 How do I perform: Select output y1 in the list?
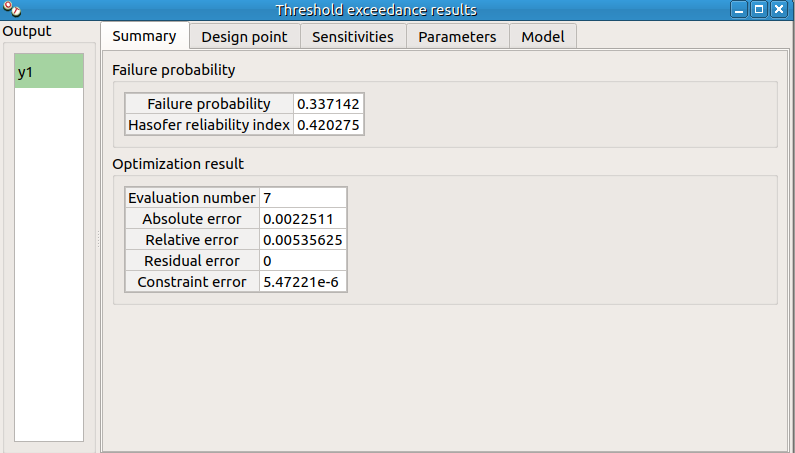49,72
